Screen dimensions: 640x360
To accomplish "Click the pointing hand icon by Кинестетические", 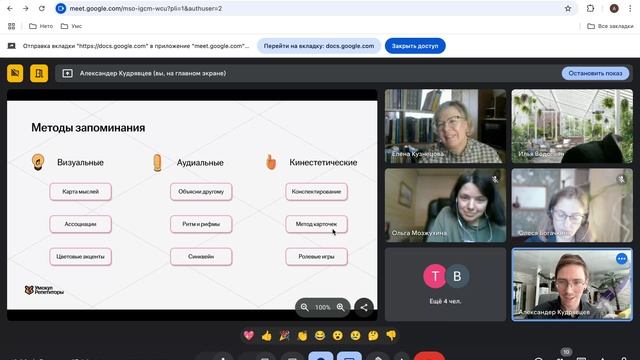I will (x=271, y=162).
